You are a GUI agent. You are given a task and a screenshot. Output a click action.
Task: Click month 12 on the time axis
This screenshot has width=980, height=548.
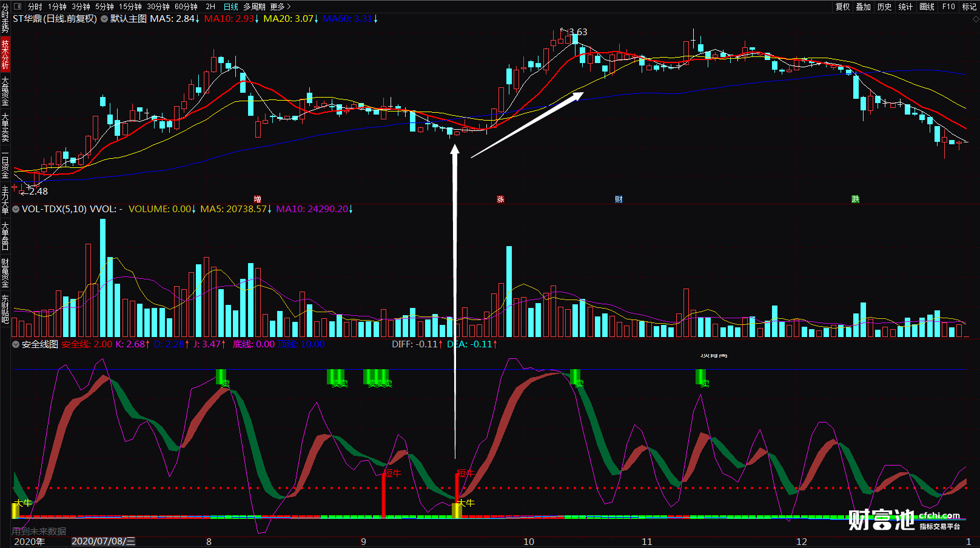[802, 542]
